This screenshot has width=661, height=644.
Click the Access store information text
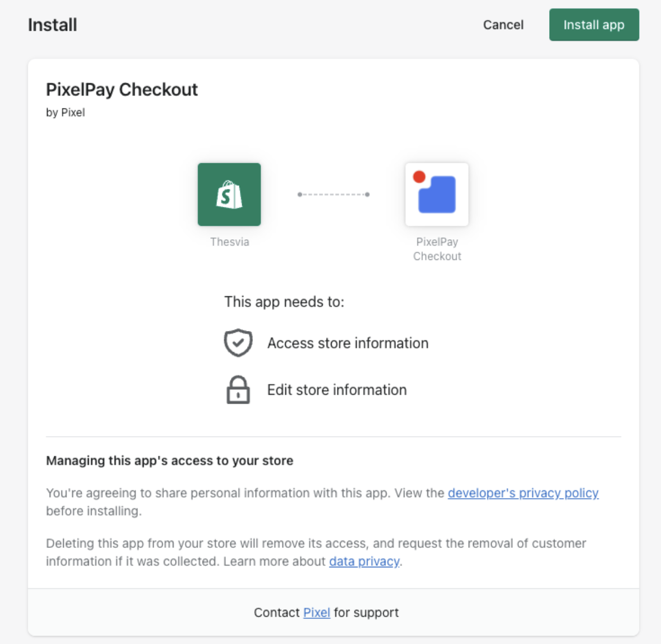tap(348, 343)
